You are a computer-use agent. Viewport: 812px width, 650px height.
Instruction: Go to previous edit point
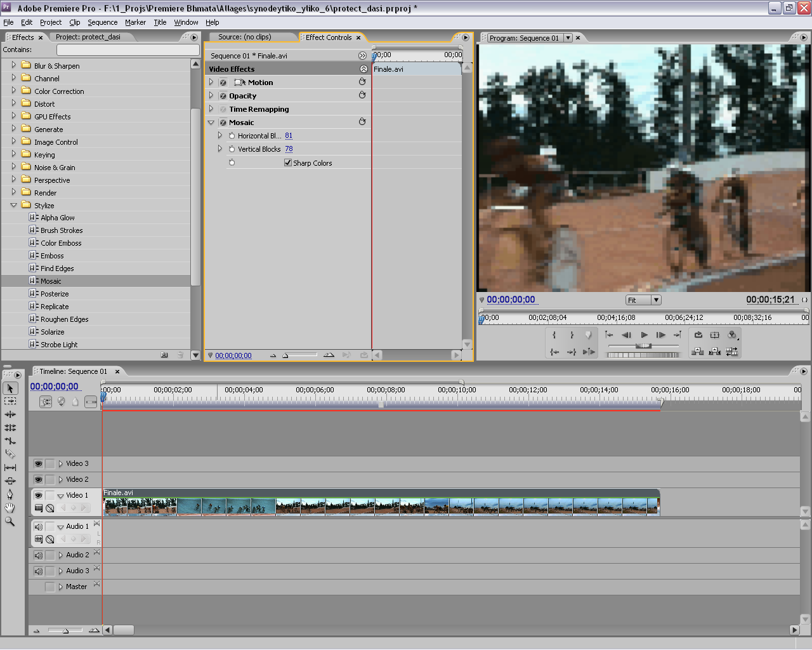click(x=609, y=335)
